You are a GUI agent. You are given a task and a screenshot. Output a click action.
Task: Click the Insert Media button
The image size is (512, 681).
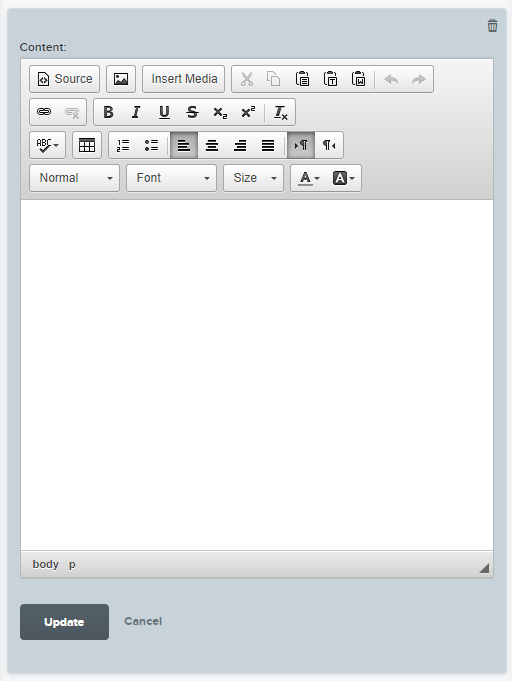184,79
